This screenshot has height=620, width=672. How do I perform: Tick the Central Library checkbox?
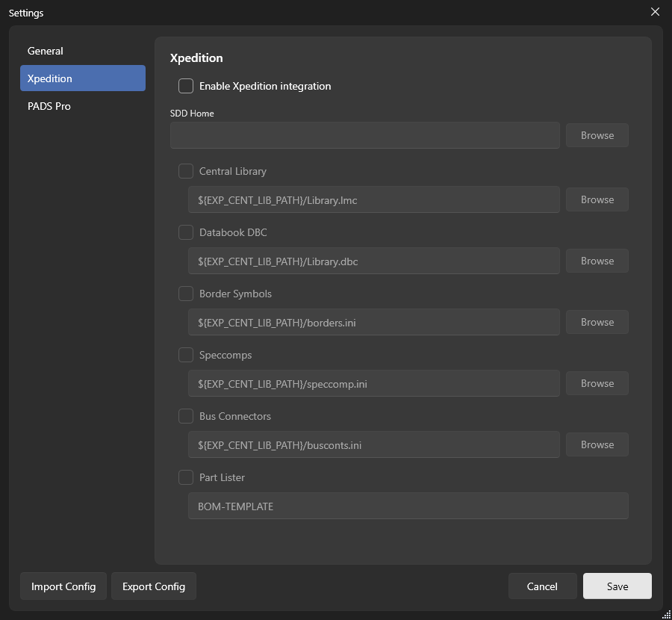click(186, 171)
